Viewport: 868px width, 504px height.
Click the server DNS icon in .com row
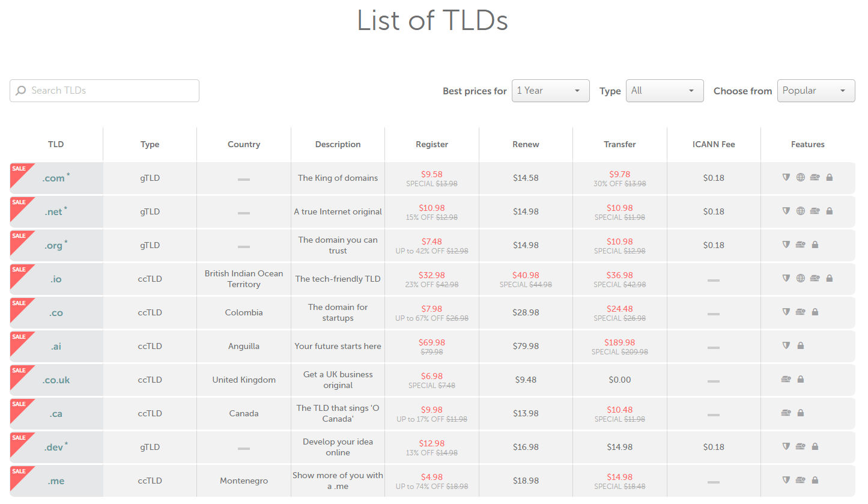point(815,177)
